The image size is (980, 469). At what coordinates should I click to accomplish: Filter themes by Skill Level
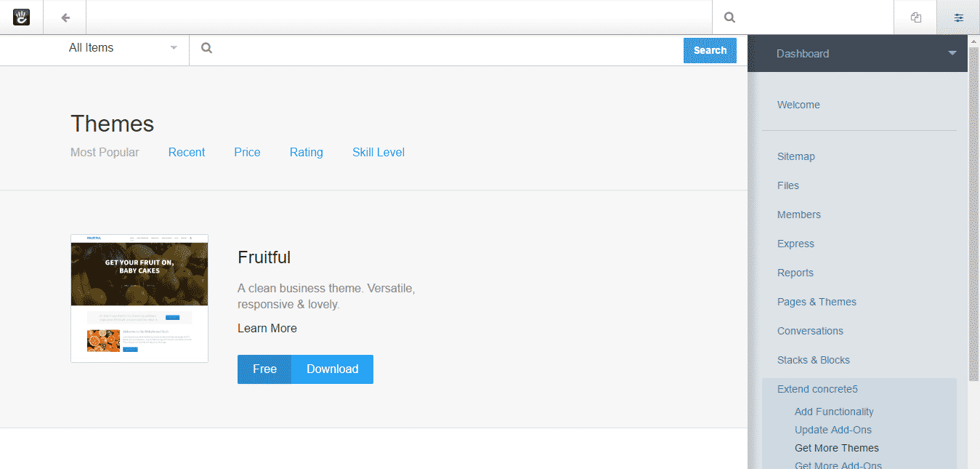click(x=378, y=152)
